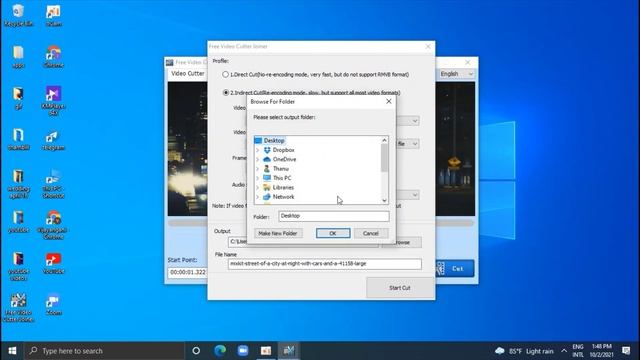Image resolution: width=640 pixels, height=360 pixels.
Task: Click the ENG INTL language indicator
Action: click(x=578, y=351)
